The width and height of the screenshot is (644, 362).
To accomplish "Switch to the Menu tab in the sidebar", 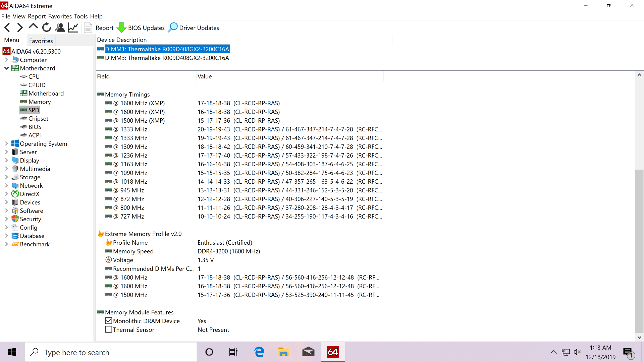I will (12, 40).
